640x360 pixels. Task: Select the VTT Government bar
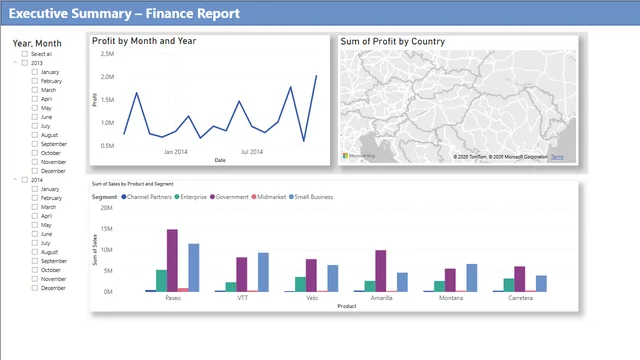click(242, 274)
